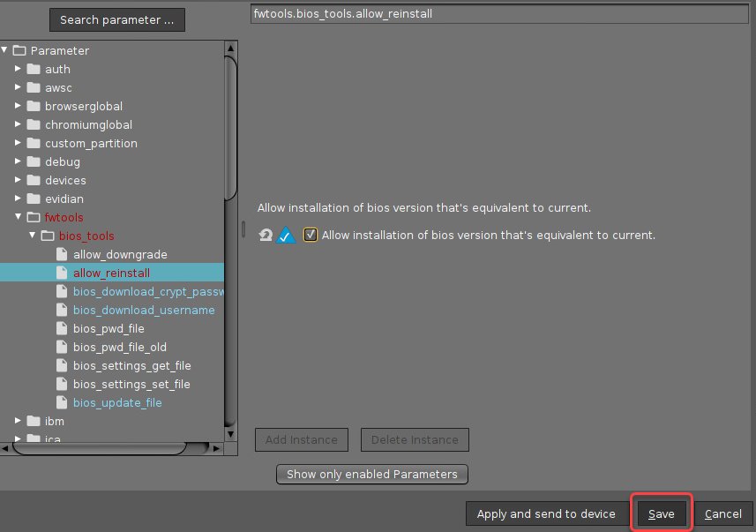Click the custom_partition folder icon
756x532 pixels.
[34, 144]
